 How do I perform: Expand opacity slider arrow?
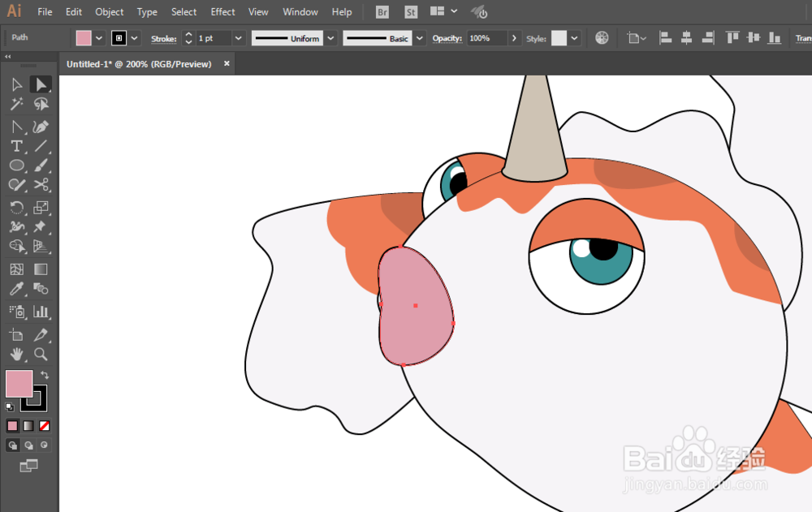pos(514,38)
